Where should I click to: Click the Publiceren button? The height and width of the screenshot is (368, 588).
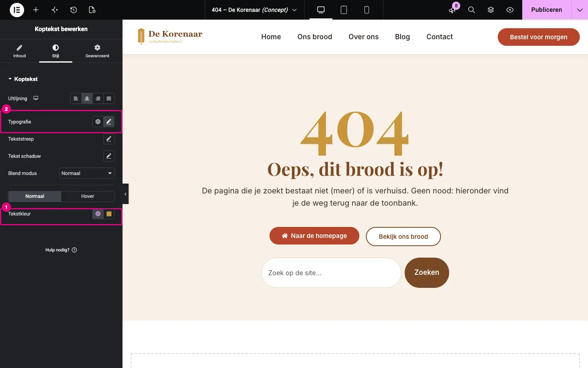pyautogui.click(x=547, y=10)
